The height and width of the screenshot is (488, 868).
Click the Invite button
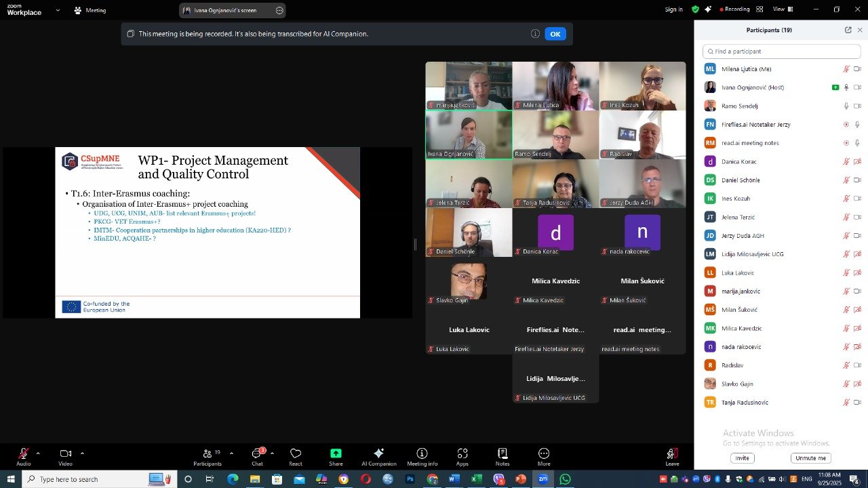(743, 458)
